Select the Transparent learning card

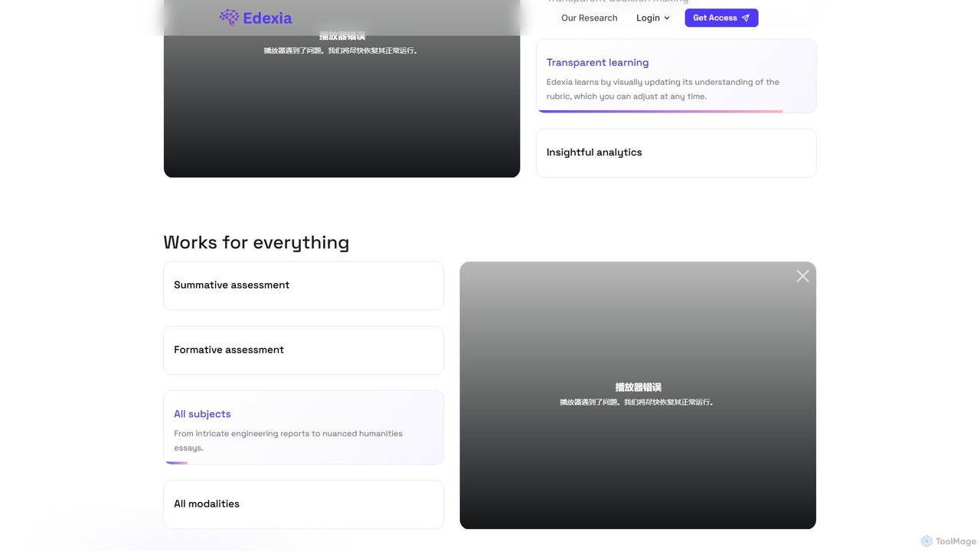click(x=676, y=76)
